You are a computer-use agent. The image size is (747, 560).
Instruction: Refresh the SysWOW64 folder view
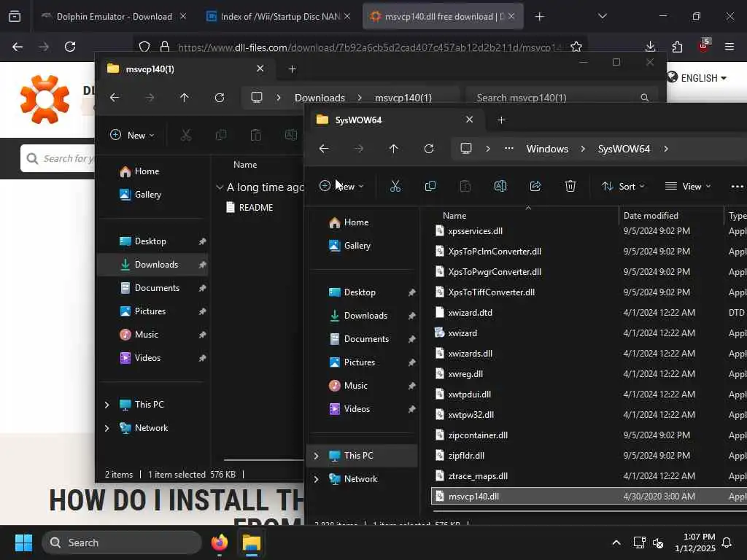coord(429,149)
